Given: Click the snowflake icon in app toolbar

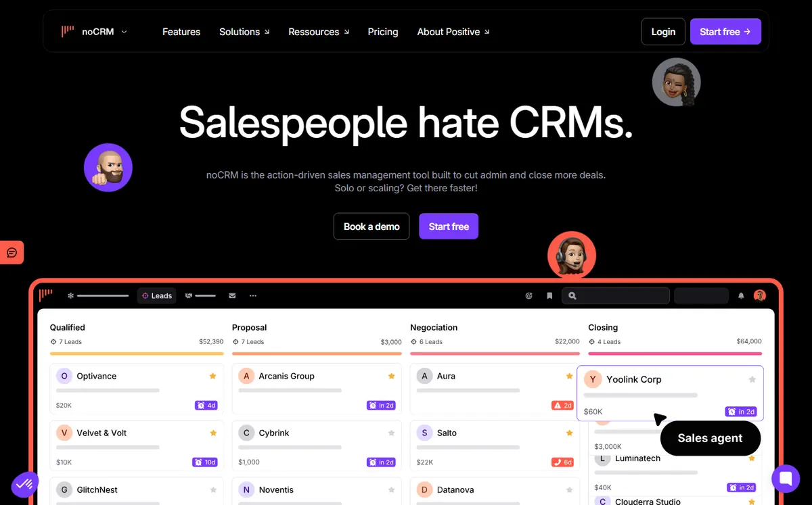Looking at the screenshot, I should [x=70, y=295].
